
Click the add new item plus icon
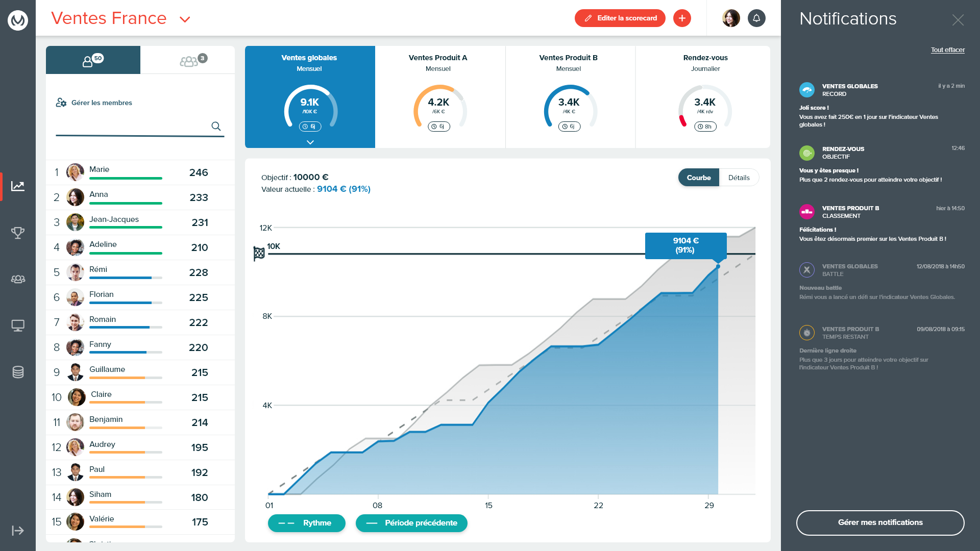[682, 18]
